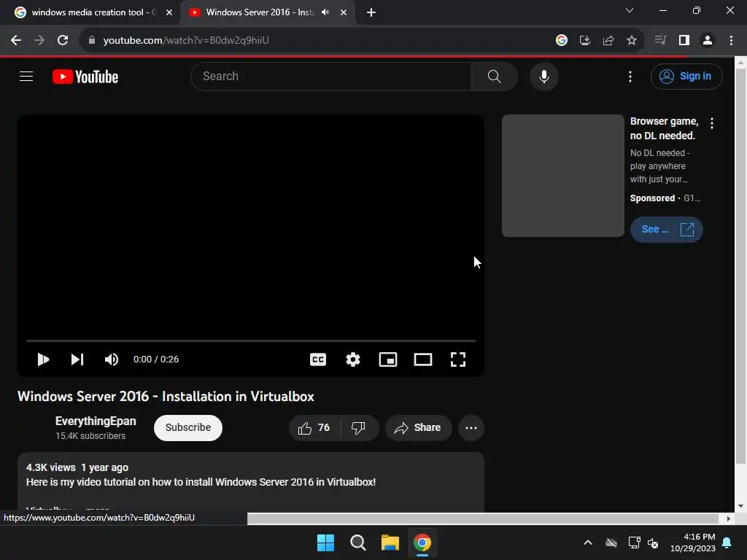The image size is (747, 560).
Task: Open taskbar clock and date
Action: coord(693,542)
